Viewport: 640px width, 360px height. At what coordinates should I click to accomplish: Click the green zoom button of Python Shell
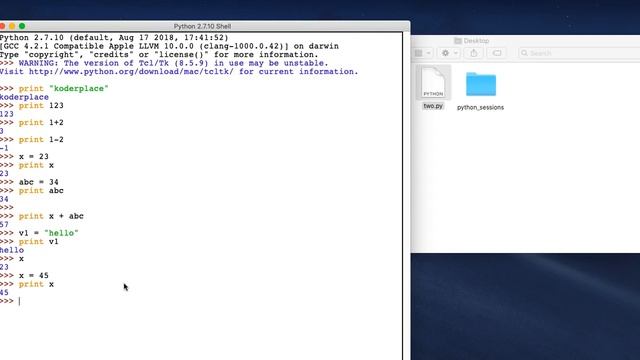coord(22,26)
